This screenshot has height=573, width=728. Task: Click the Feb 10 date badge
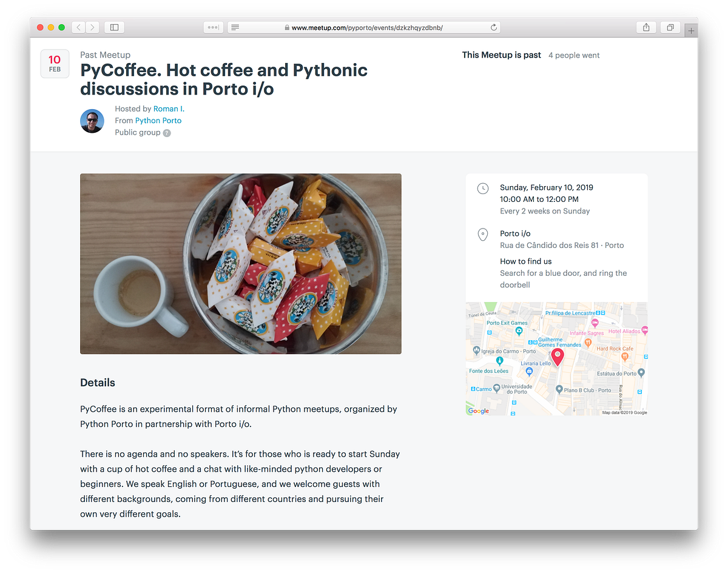coord(55,64)
